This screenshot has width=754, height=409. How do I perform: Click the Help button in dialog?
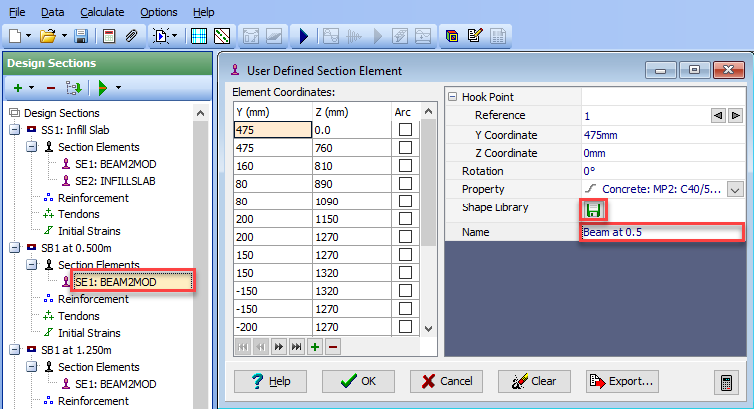[270, 382]
